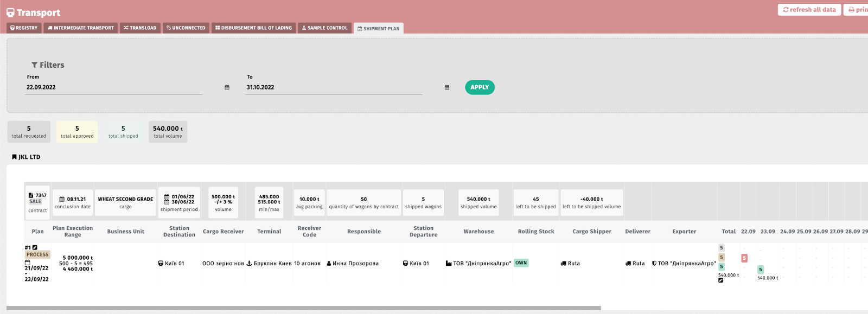This screenshot has width=868, height=314.
Task: Click the total volume card
Action: 168,132
